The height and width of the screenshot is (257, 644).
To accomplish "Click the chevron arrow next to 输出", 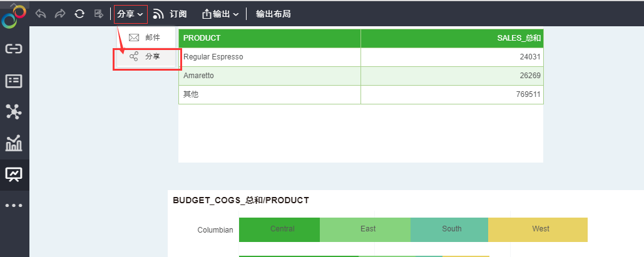I will [x=236, y=15].
